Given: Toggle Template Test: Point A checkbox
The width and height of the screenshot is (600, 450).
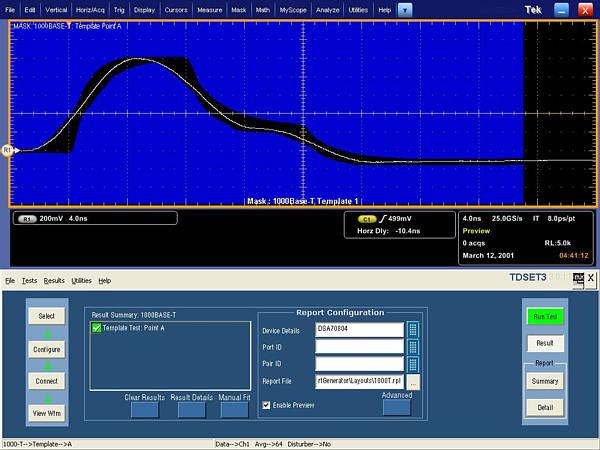Looking at the screenshot, I should (97, 328).
